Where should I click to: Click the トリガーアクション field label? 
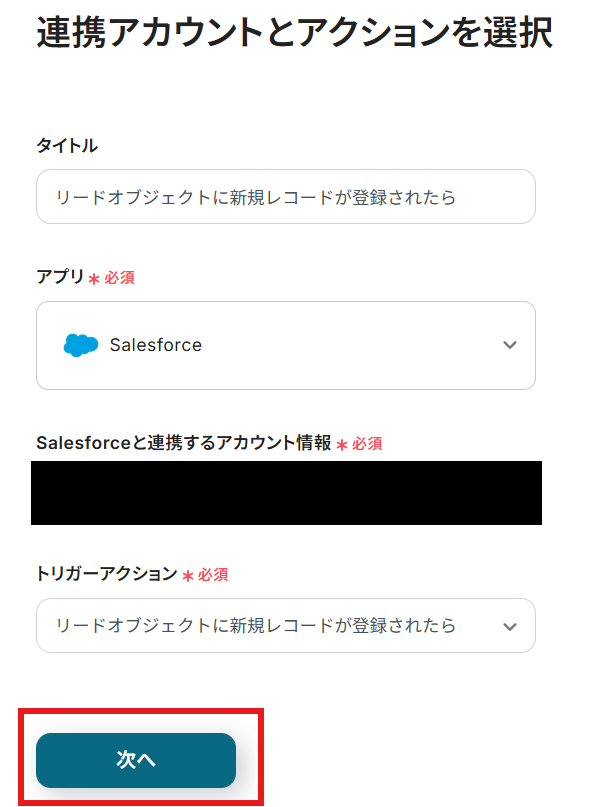click(x=106, y=574)
